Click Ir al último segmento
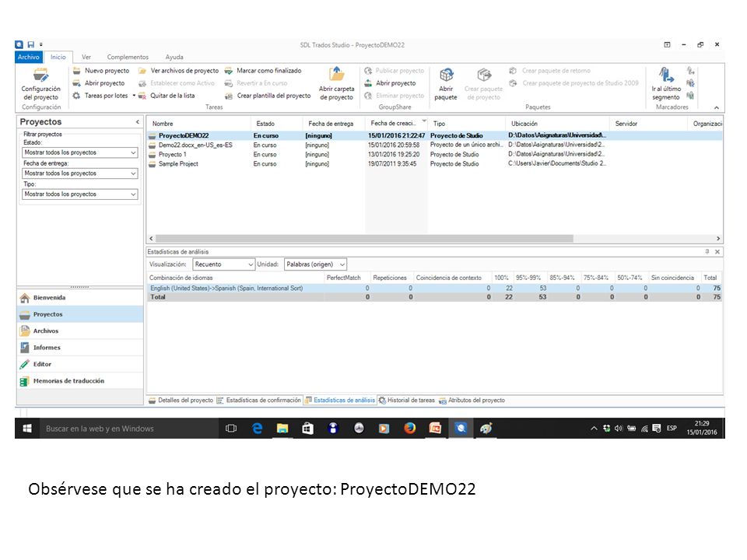 pos(666,84)
